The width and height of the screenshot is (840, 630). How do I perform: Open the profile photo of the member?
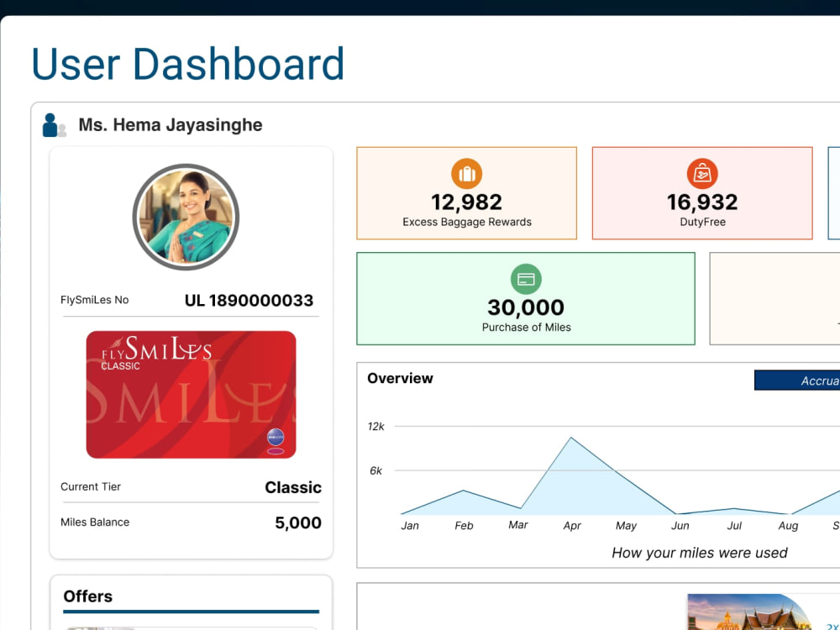click(x=186, y=217)
